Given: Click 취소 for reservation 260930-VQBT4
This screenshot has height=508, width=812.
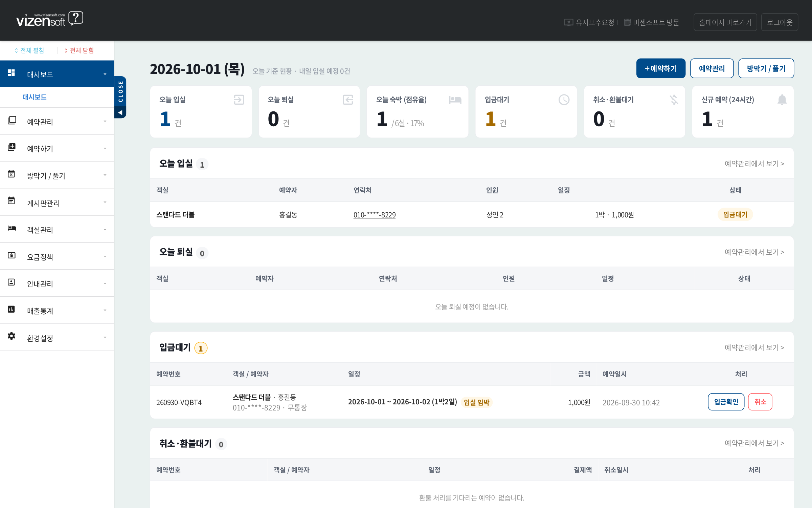Looking at the screenshot, I should (x=760, y=402).
